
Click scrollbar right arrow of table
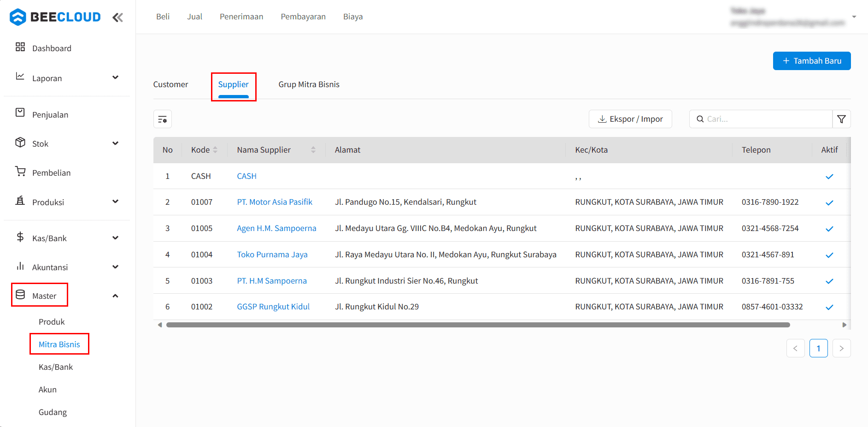844,325
